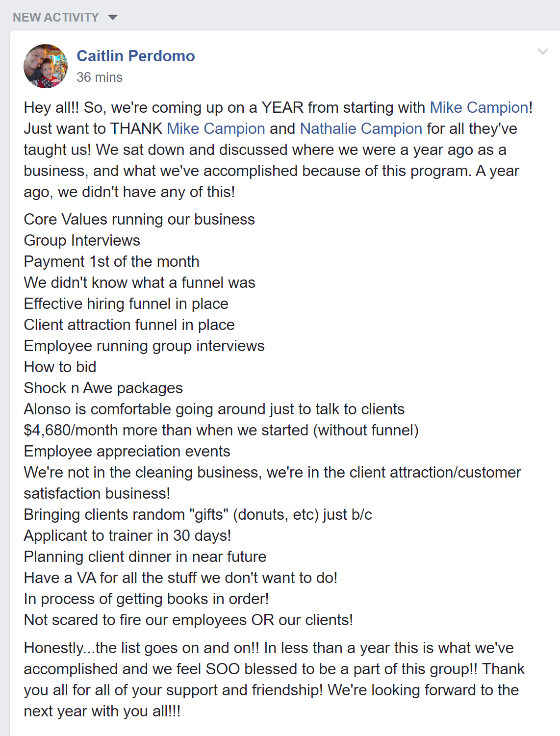The height and width of the screenshot is (736, 560).
Task: Click the NEW ACTIVITY dropdown arrow
Action: point(113,18)
